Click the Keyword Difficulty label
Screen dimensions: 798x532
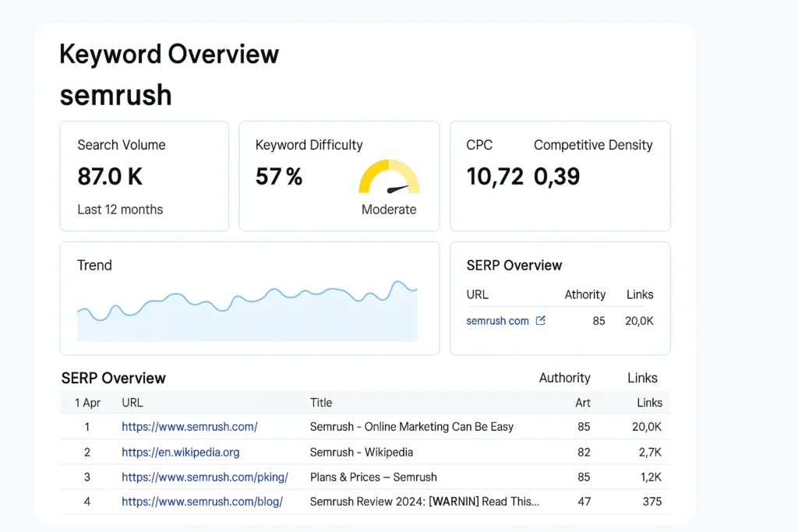(x=309, y=145)
